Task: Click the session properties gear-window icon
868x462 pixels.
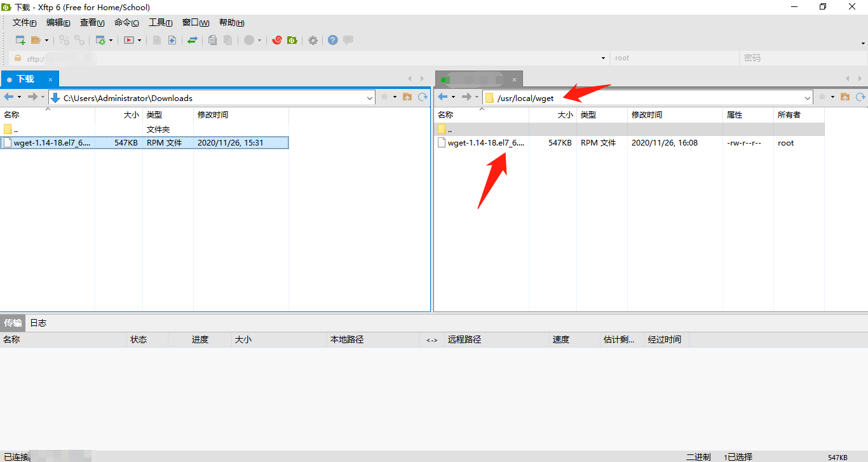Action: click(100, 40)
